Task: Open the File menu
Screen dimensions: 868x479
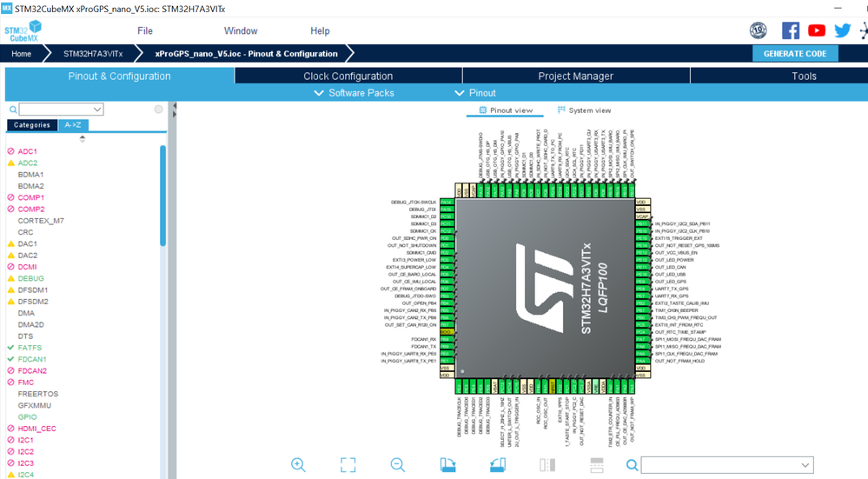Action: [x=145, y=31]
